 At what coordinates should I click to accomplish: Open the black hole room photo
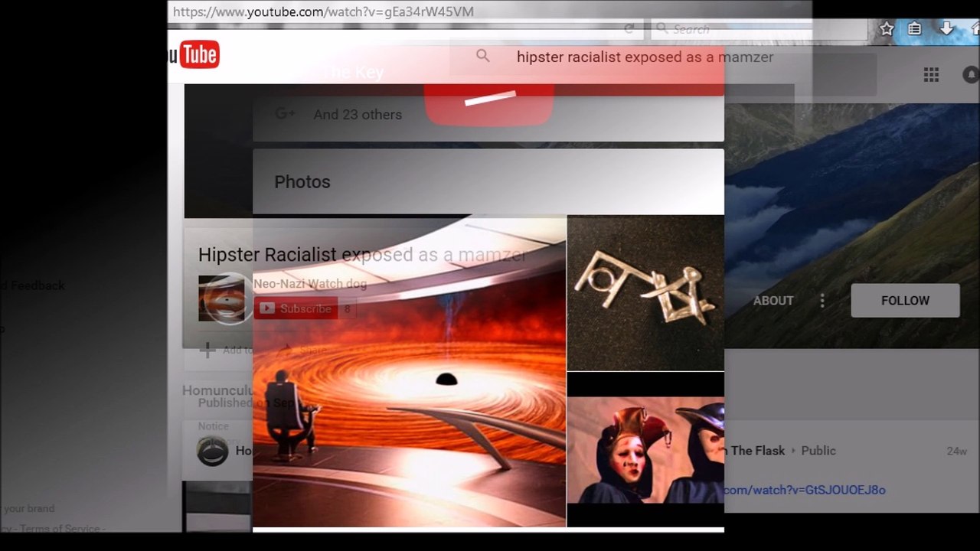[410, 370]
